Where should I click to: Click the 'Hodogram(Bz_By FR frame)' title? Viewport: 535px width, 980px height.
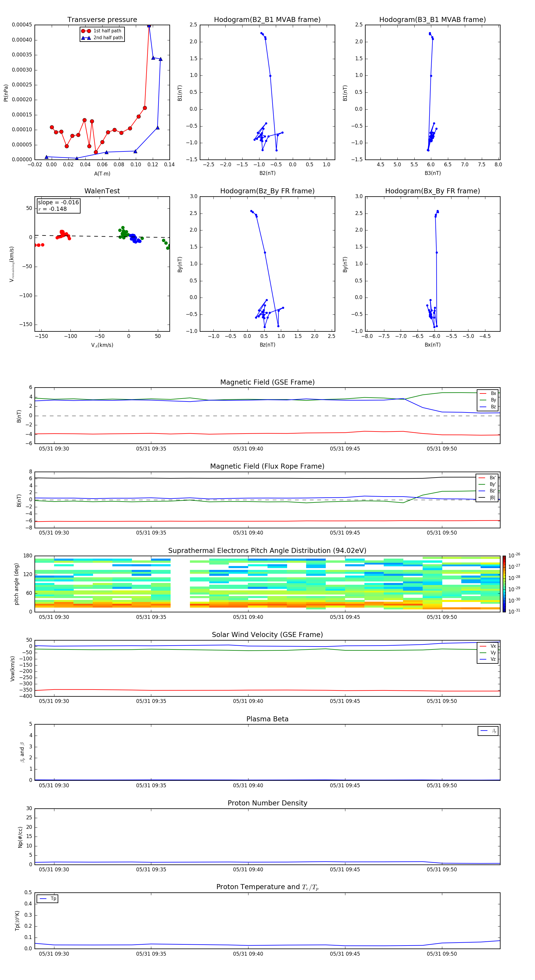267,191
